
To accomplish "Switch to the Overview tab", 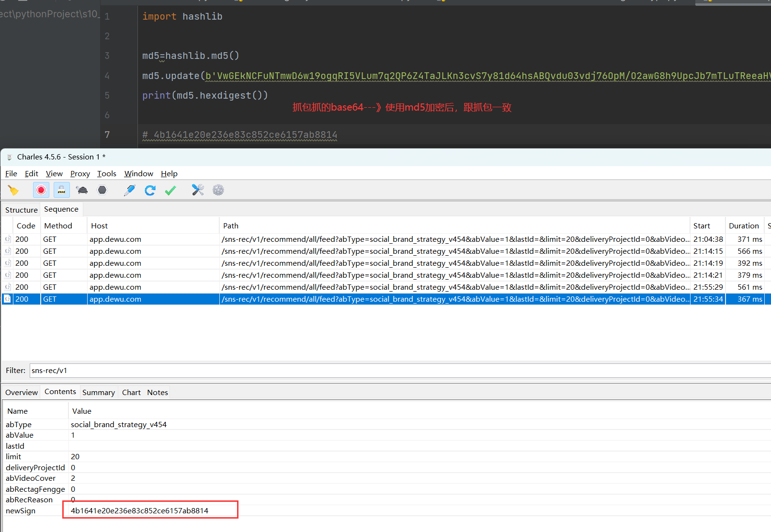I will [22, 393].
